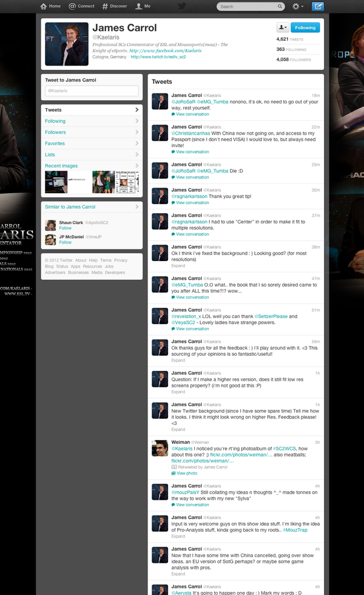The width and height of the screenshot is (364, 595).
Task: Click the 37m tweet timestamp
Action: pyautogui.click(x=315, y=215)
